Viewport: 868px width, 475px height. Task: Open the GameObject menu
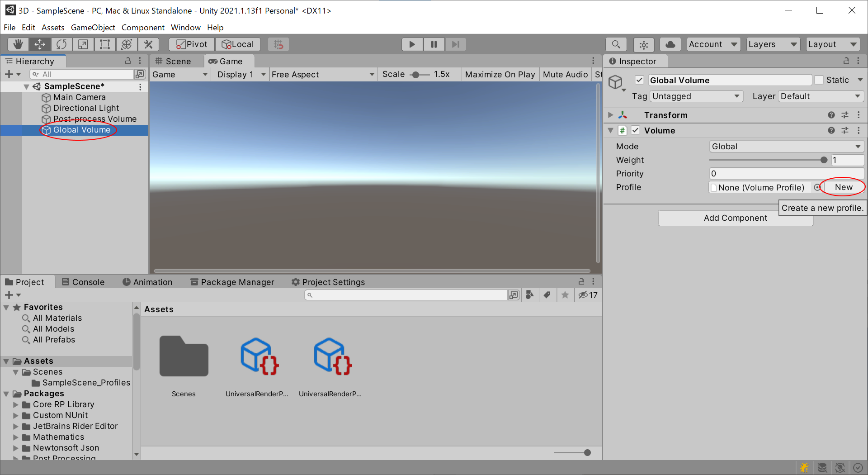[93, 28]
